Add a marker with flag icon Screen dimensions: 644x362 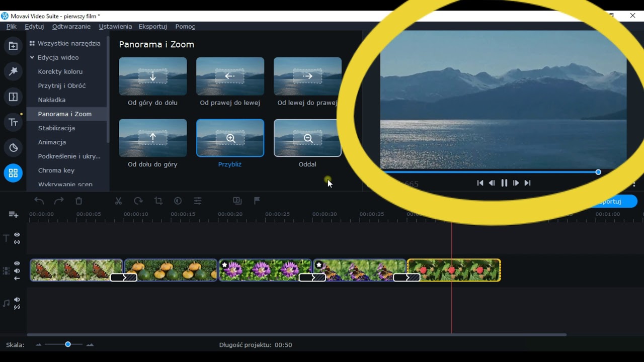point(257,201)
